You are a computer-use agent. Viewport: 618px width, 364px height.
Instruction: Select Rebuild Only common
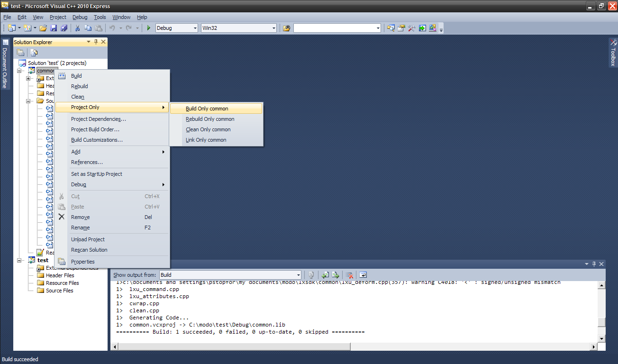coord(216,119)
